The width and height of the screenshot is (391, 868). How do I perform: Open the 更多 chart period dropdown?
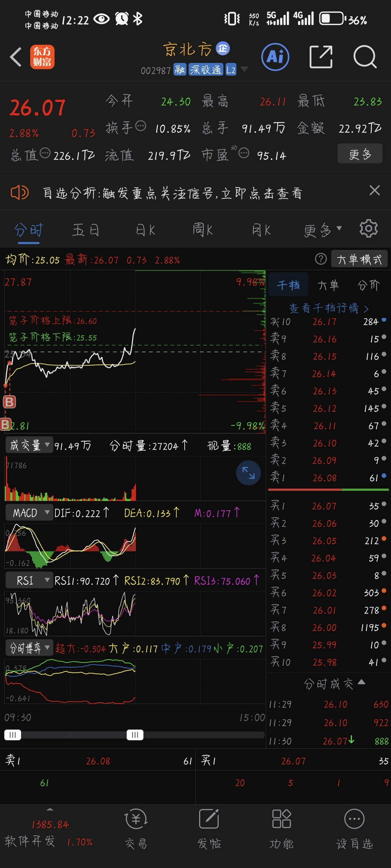pos(323,230)
